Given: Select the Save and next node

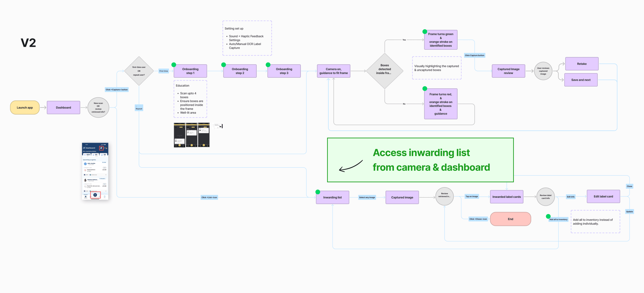Looking at the screenshot, I should coord(581,80).
